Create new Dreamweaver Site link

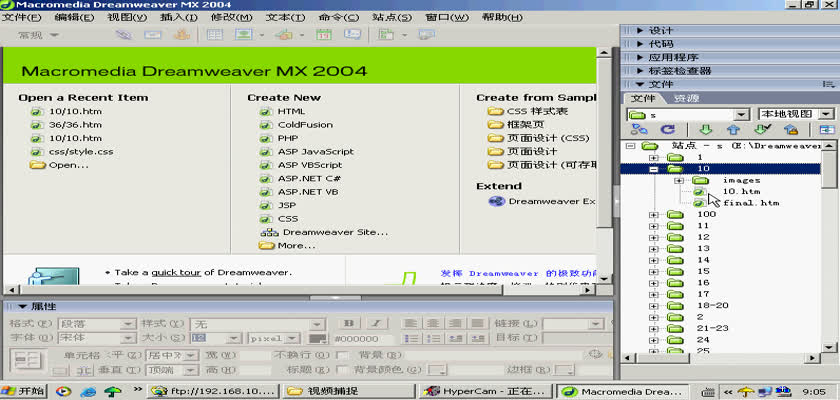pyautogui.click(x=335, y=232)
